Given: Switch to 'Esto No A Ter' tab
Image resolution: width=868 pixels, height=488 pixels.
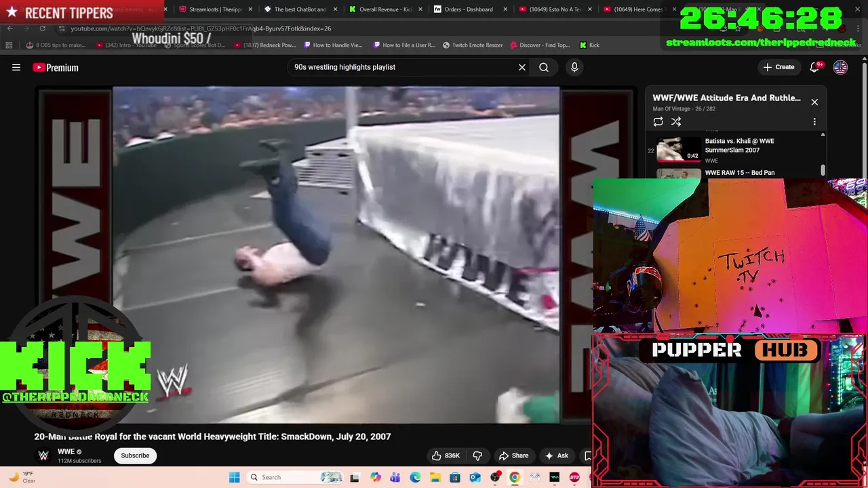Looking at the screenshot, I should point(554,9).
